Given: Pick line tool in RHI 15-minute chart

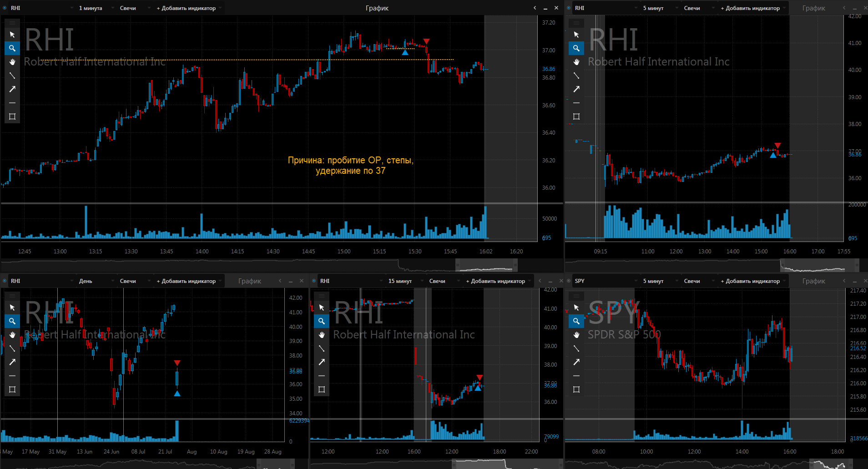Looking at the screenshot, I should [x=322, y=348].
